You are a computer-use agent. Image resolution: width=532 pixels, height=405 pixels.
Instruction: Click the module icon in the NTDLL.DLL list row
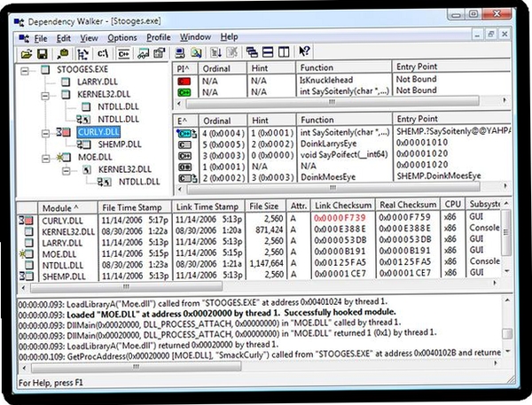[29, 265]
